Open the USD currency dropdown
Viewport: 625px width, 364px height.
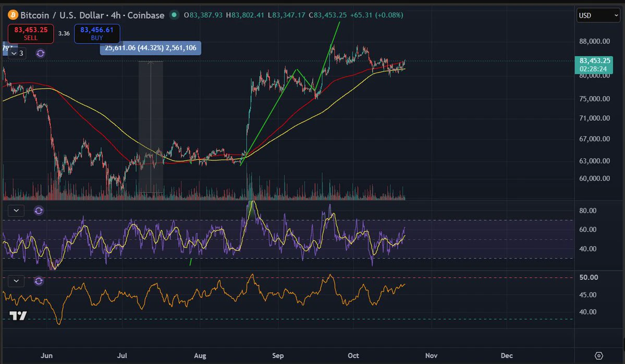point(598,16)
